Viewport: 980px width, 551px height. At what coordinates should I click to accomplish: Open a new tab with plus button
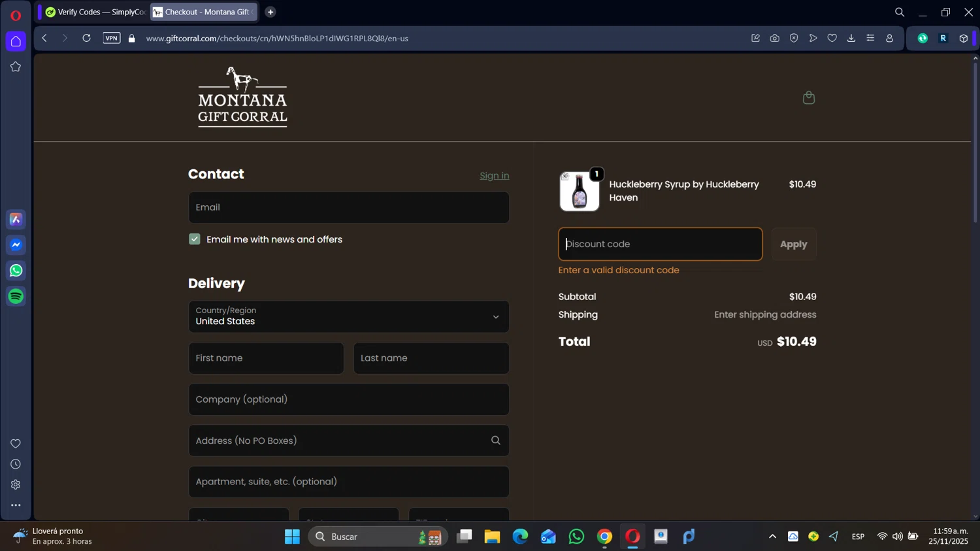click(x=270, y=12)
